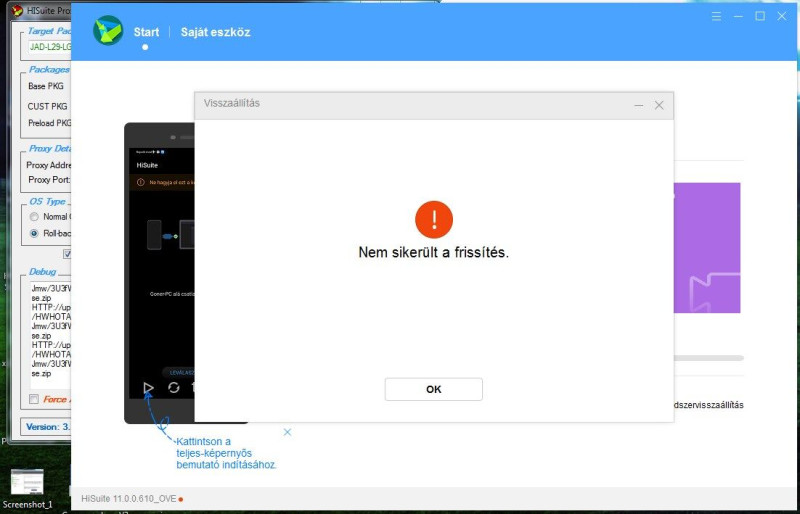The width and height of the screenshot is (800, 514).
Task: Dismiss the Kattintson tooltip with the X
Action: tap(287, 432)
